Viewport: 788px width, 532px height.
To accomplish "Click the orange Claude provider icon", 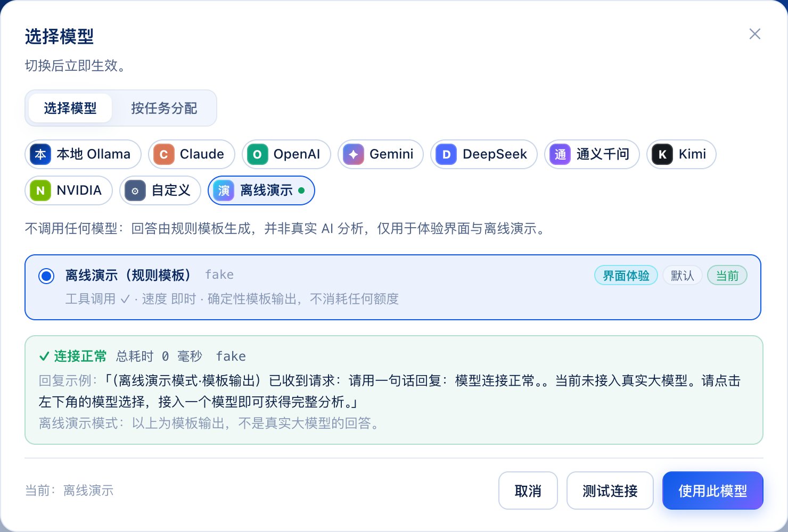I will [164, 154].
